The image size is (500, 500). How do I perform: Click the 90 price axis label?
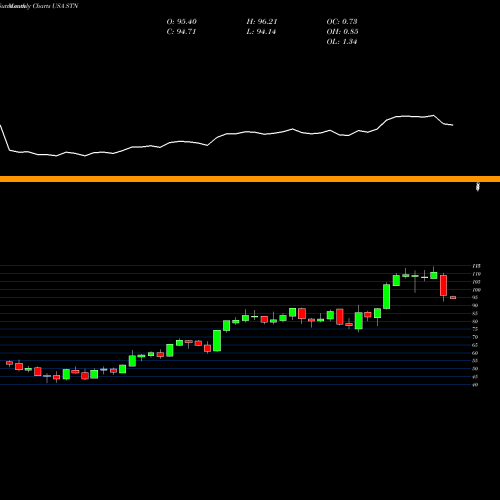[475, 306]
